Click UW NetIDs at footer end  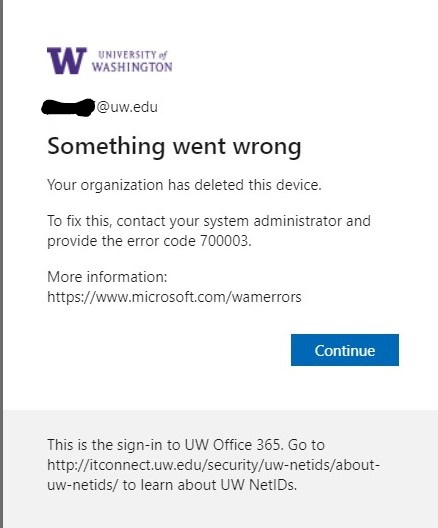click(258, 485)
